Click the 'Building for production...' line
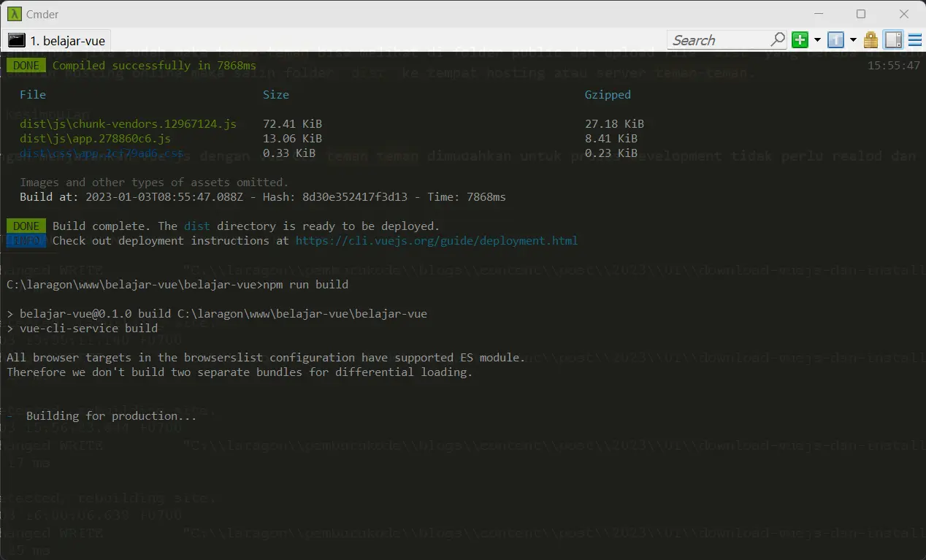Screen dimensions: 926x560 pyautogui.click(x=102, y=416)
